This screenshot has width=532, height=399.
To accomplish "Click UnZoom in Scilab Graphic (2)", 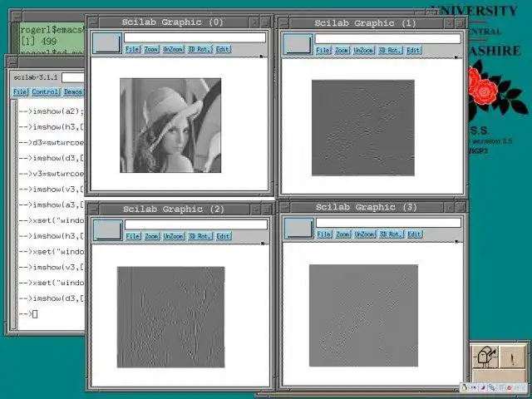I will 174,236.
